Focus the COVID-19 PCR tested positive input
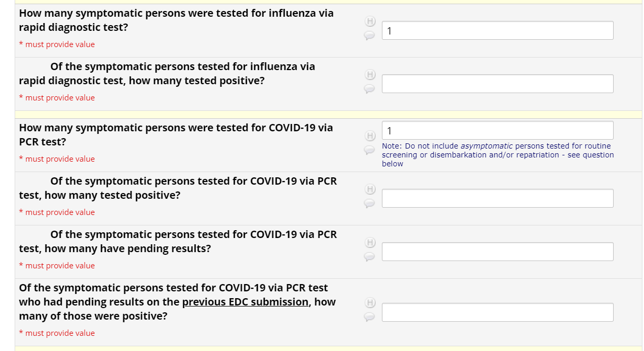 coord(497,198)
